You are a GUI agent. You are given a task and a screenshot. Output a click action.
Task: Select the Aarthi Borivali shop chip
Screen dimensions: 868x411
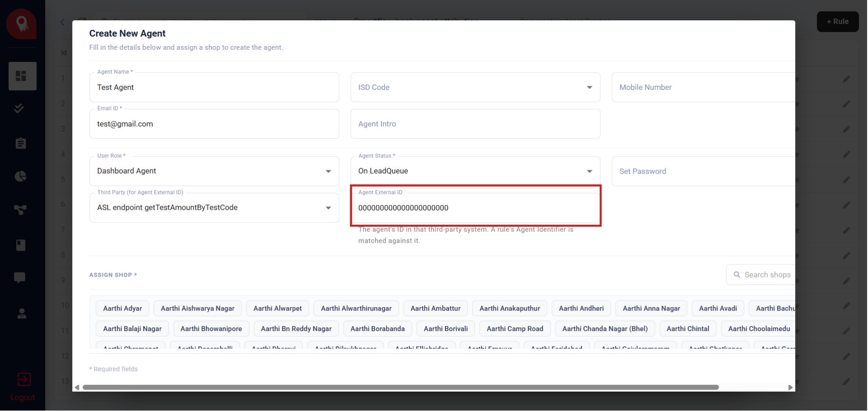tap(446, 329)
